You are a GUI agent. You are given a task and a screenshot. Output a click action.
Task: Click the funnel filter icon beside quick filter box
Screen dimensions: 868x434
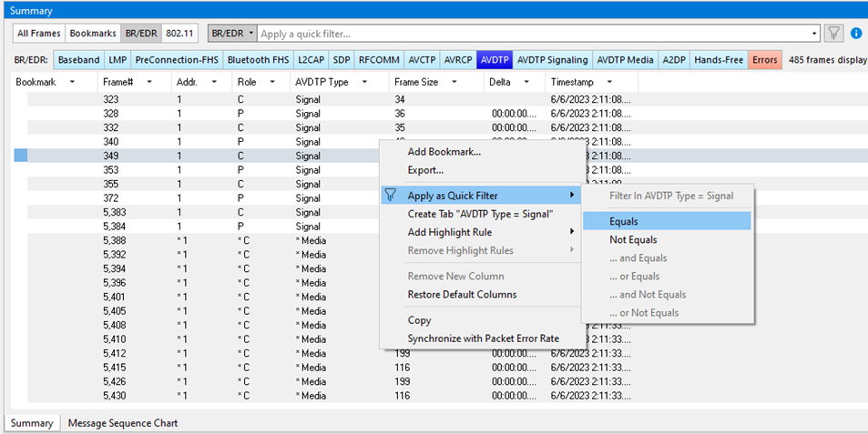click(x=833, y=33)
